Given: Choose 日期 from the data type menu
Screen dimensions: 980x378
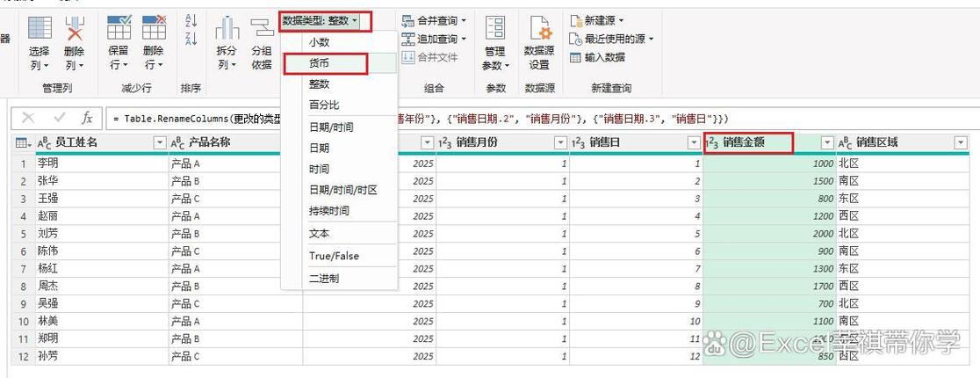Looking at the screenshot, I should [x=339, y=149].
